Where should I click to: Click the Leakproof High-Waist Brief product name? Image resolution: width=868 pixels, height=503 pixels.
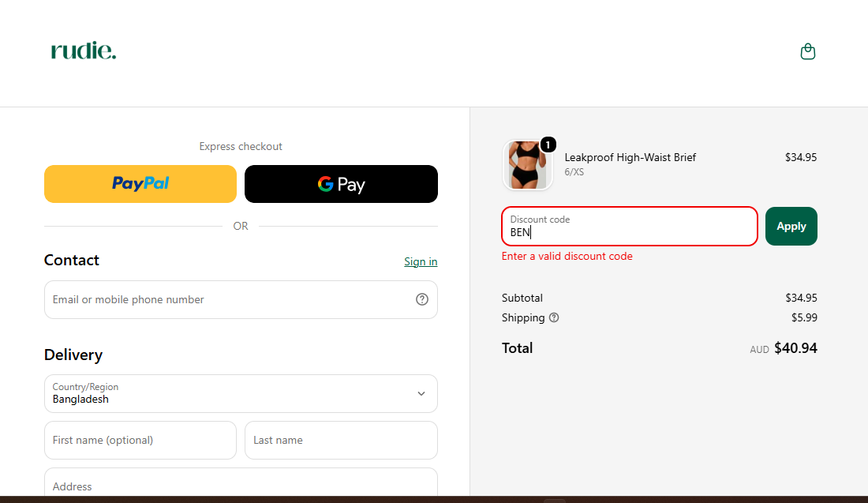pos(630,157)
